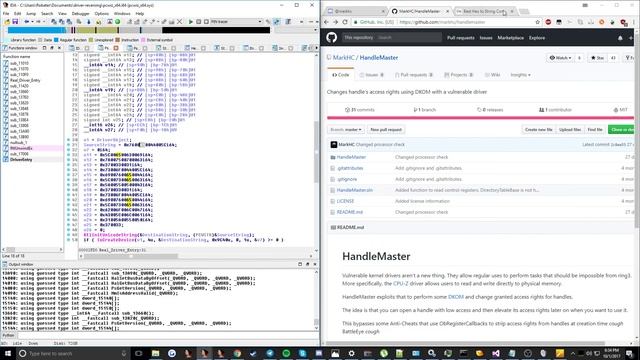Open the Windows menu in IDA
640x360 pixels.
coord(122,13)
